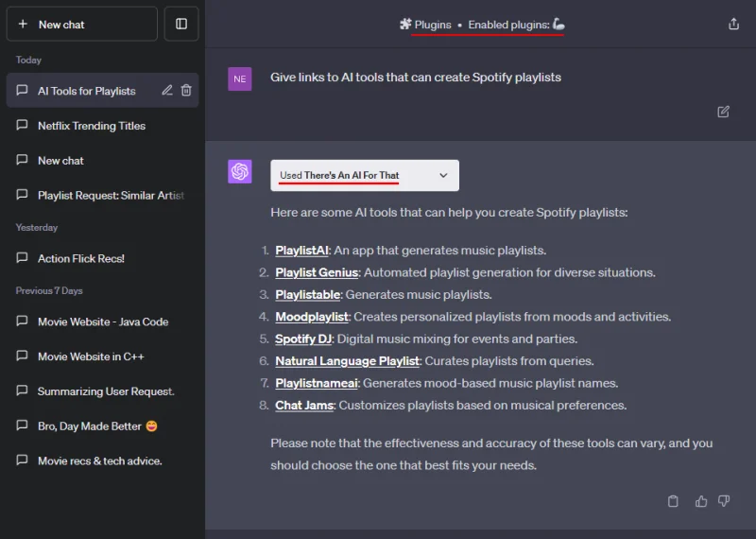The image size is (756, 539).
Task: Click the user prompt text about Spotify playlists
Action: [x=416, y=78]
